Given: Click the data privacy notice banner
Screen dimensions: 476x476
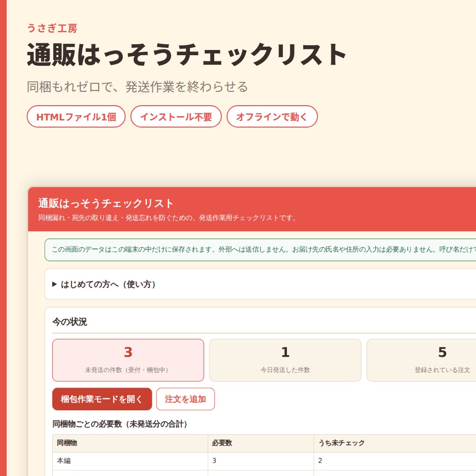Looking at the screenshot, I should click(260, 250).
